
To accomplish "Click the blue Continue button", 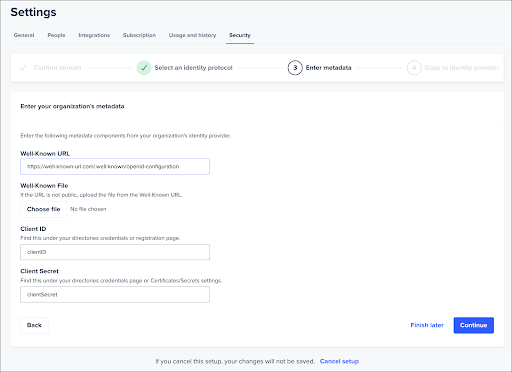I will (474, 325).
